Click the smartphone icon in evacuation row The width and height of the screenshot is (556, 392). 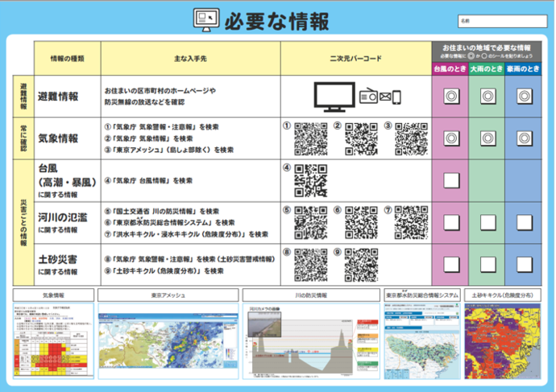[x=396, y=97]
